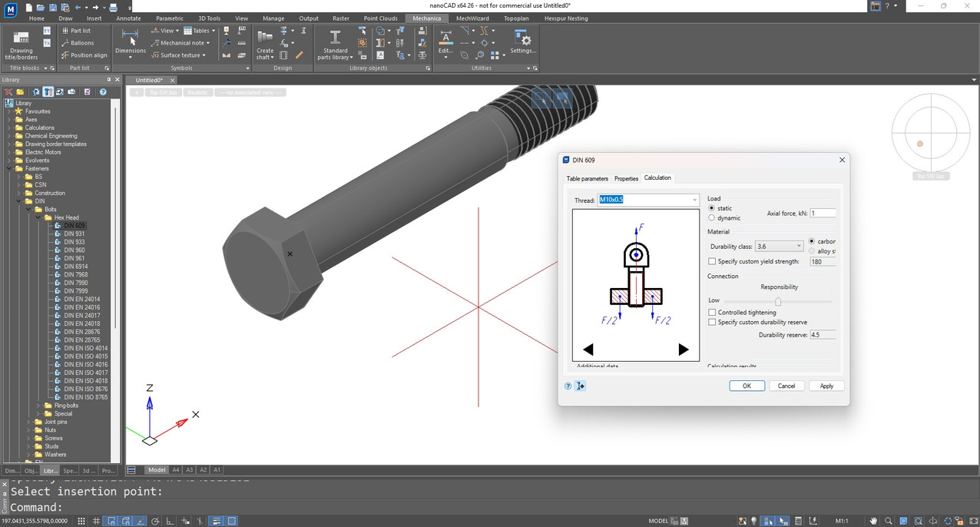Open the Annotate ribbon tab
Image resolution: width=980 pixels, height=527 pixels.
128,18
